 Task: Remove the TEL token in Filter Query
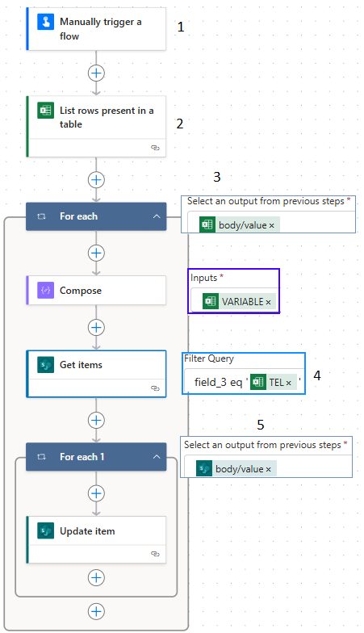(x=289, y=383)
